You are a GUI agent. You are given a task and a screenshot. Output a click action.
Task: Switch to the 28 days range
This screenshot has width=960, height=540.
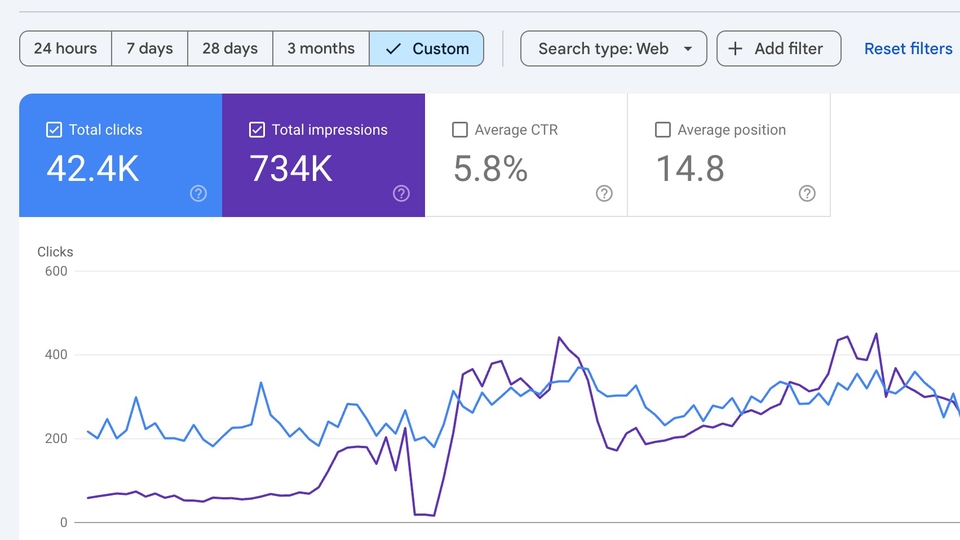pos(230,48)
